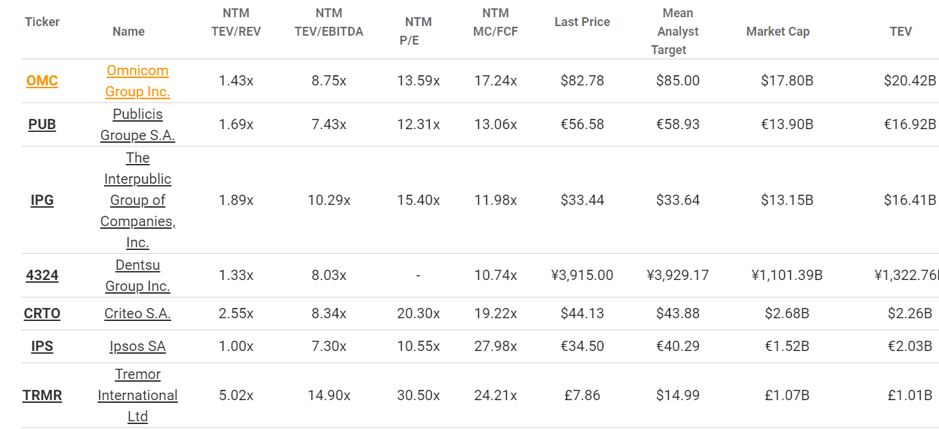This screenshot has width=939, height=429.
Task: Open The Interpublic Group of Companies link
Action: [138, 200]
